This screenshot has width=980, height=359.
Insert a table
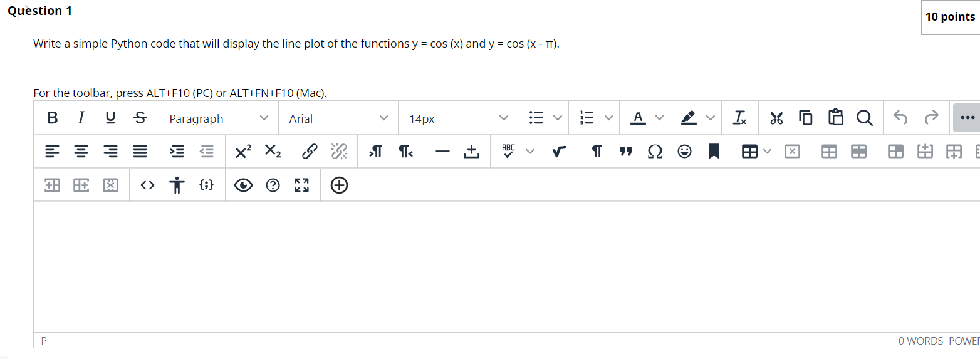coord(749,152)
